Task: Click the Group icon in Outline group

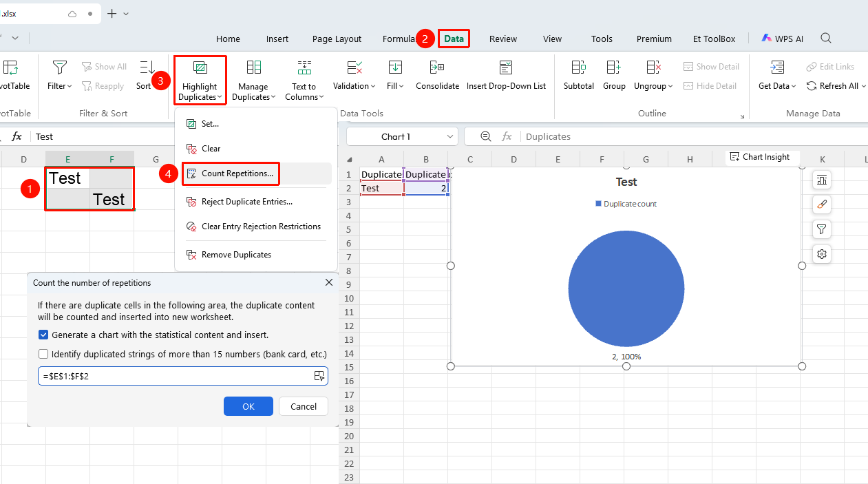Action: (614, 67)
